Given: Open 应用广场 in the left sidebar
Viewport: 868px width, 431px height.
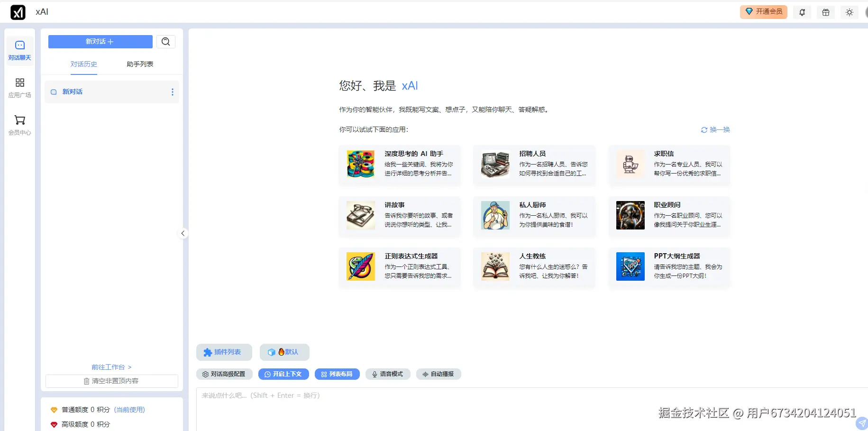Looking at the screenshot, I should click(x=19, y=87).
